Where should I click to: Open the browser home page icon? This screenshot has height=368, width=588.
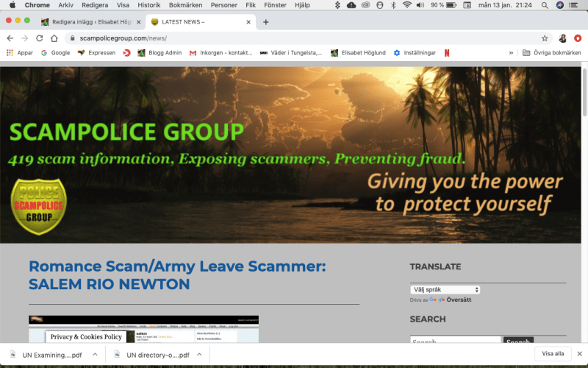pos(54,38)
